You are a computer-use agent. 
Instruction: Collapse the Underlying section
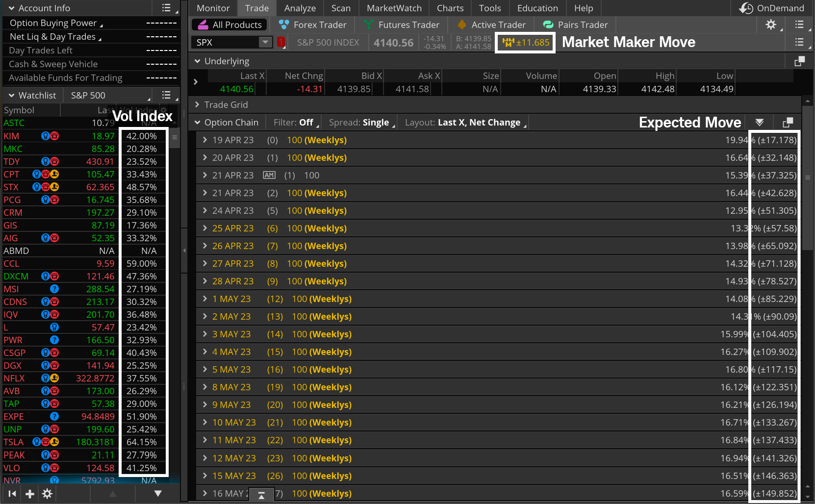[x=197, y=61]
